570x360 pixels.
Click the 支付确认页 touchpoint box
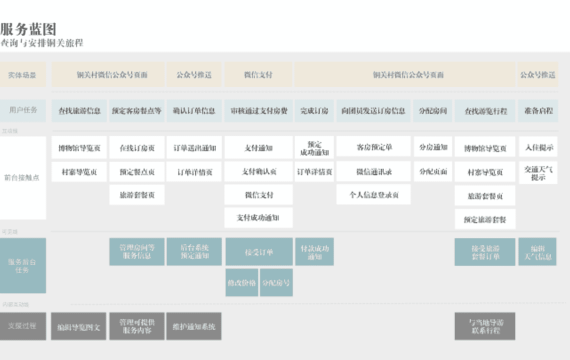click(x=258, y=172)
